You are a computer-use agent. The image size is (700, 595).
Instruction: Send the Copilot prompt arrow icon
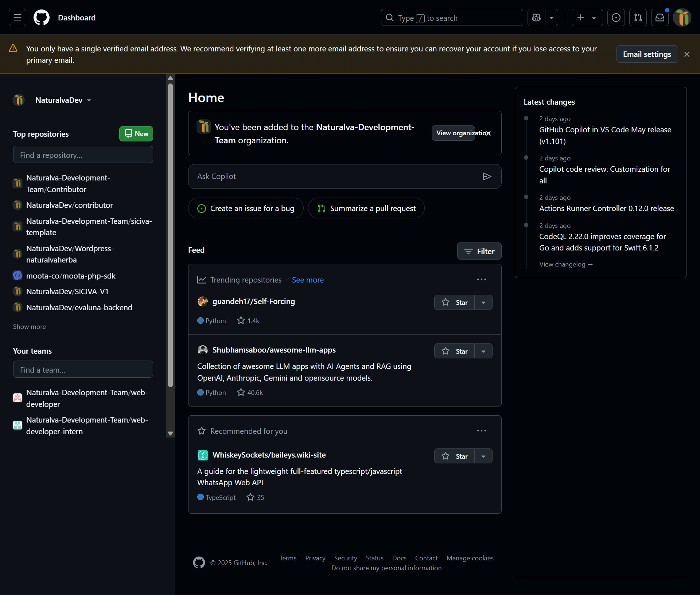tap(487, 176)
